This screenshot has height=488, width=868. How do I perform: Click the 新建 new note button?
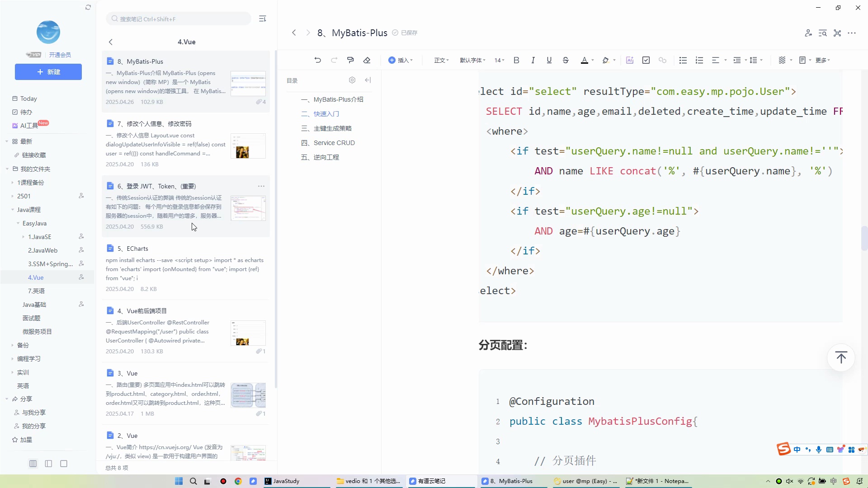(48, 72)
